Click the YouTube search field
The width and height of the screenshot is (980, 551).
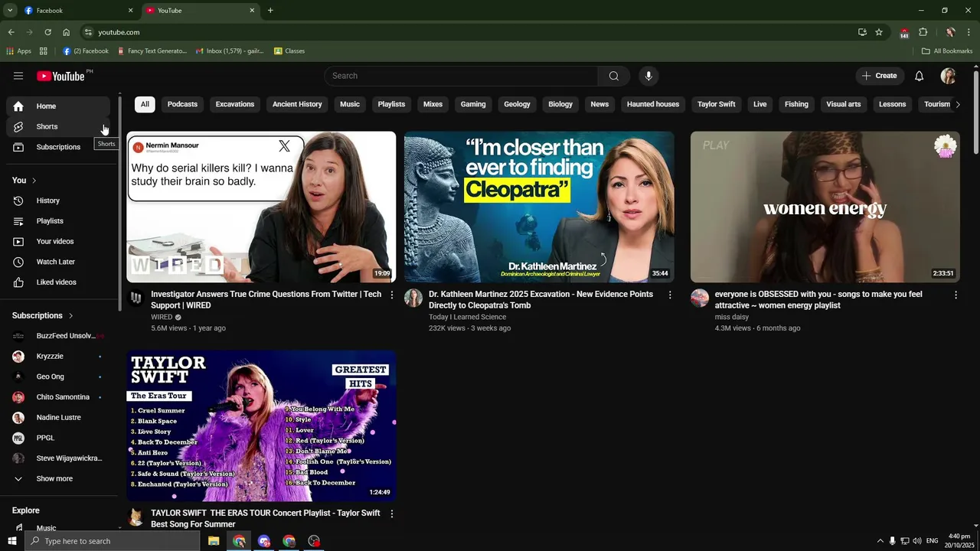462,76
